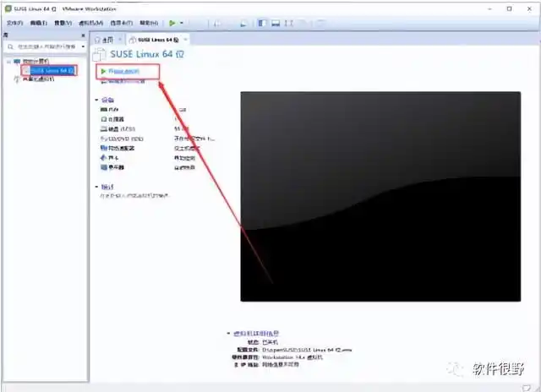Click the hard disk (SCSI) device icon

coord(103,129)
